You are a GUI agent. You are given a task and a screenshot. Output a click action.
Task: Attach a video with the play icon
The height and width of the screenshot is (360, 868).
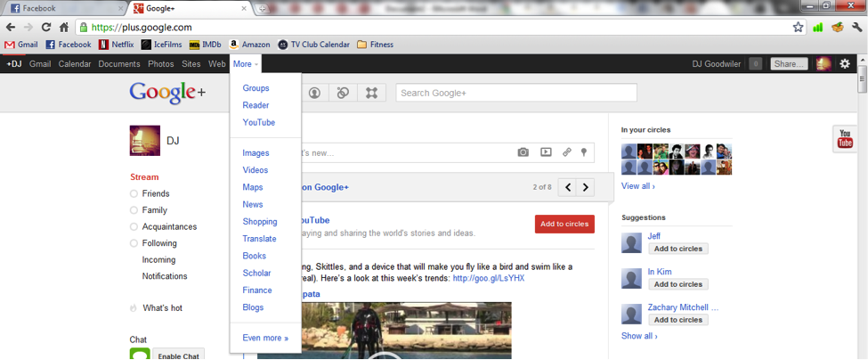coord(546,152)
